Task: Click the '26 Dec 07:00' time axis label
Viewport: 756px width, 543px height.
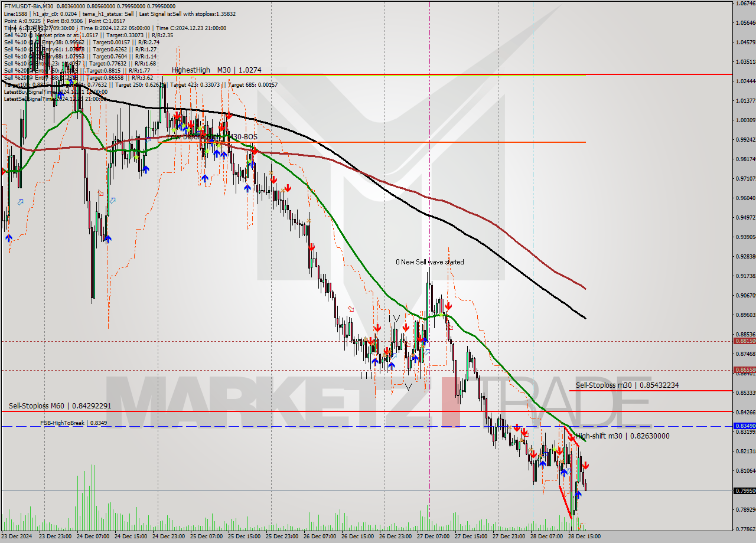Action: (320, 537)
